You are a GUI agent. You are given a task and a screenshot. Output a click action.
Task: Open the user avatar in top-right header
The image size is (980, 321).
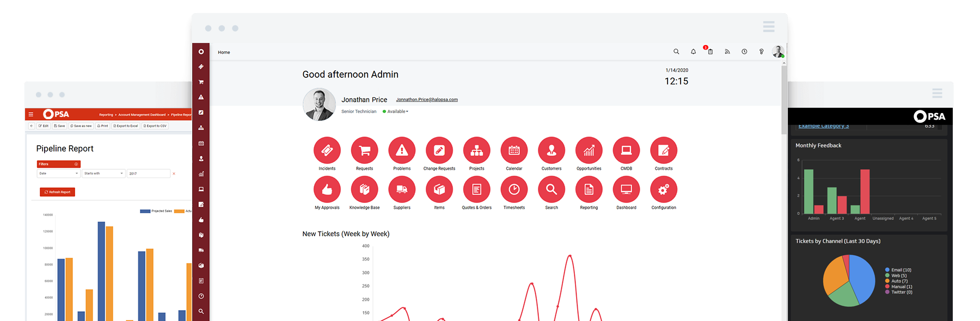pyautogui.click(x=778, y=52)
